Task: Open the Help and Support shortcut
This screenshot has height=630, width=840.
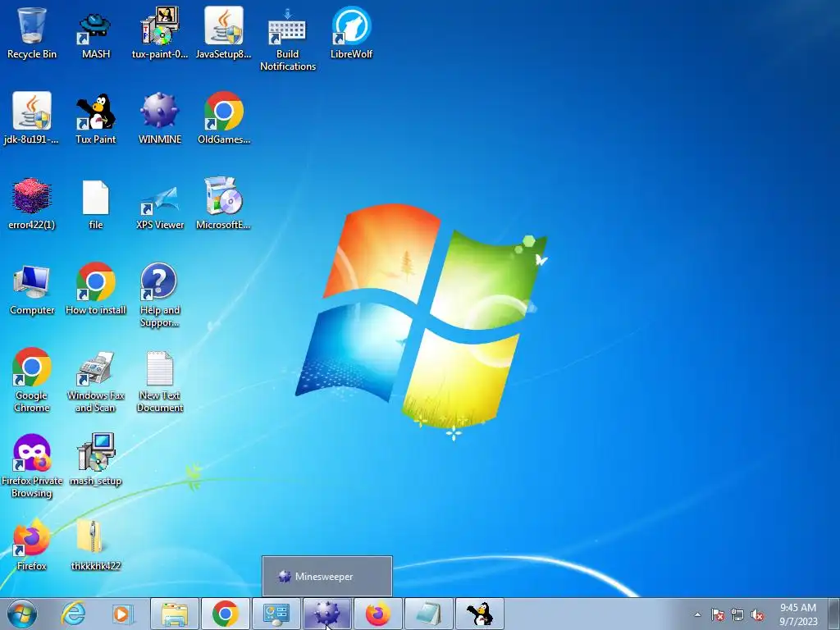Action: pyautogui.click(x=160, y=294)
